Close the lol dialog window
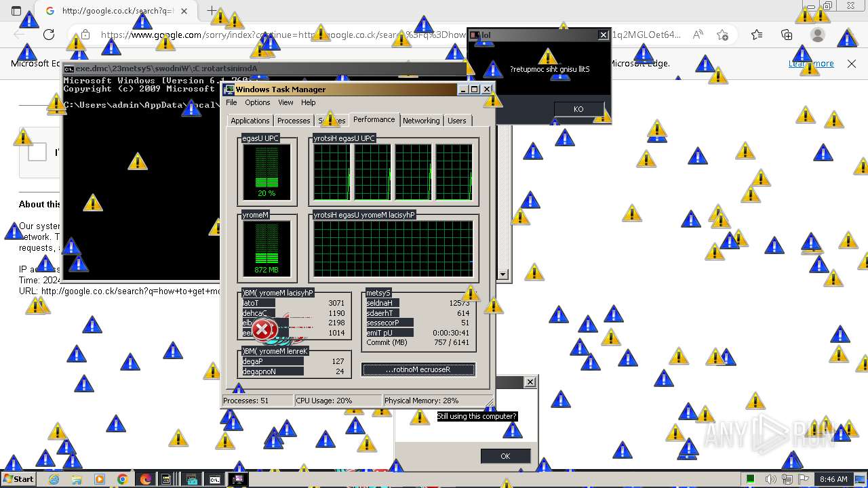868x488 pixels. (x=603, y=35)
